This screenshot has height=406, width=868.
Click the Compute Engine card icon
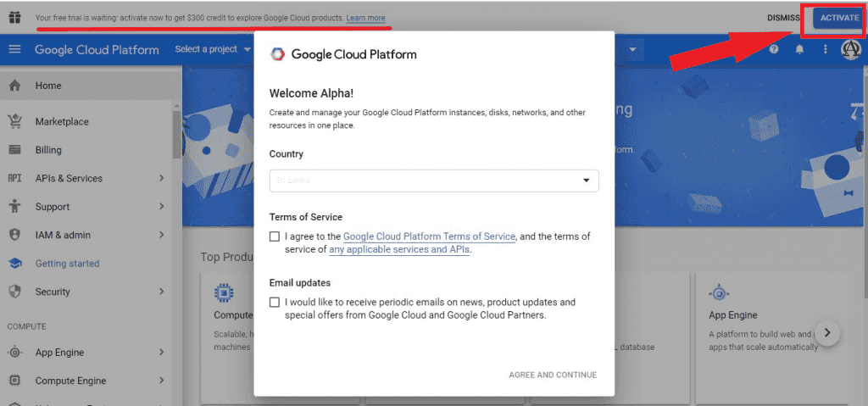point(224,293)
